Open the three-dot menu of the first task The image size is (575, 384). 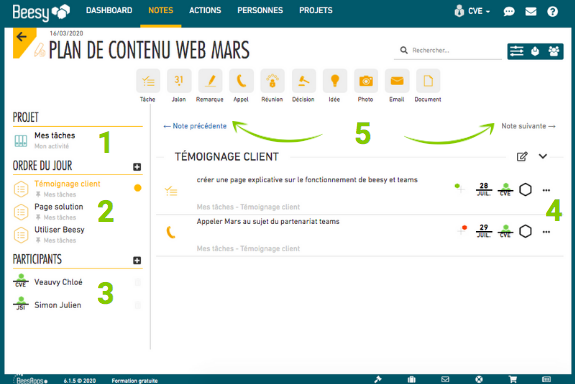pyautogui.click(x=546, y=190)
